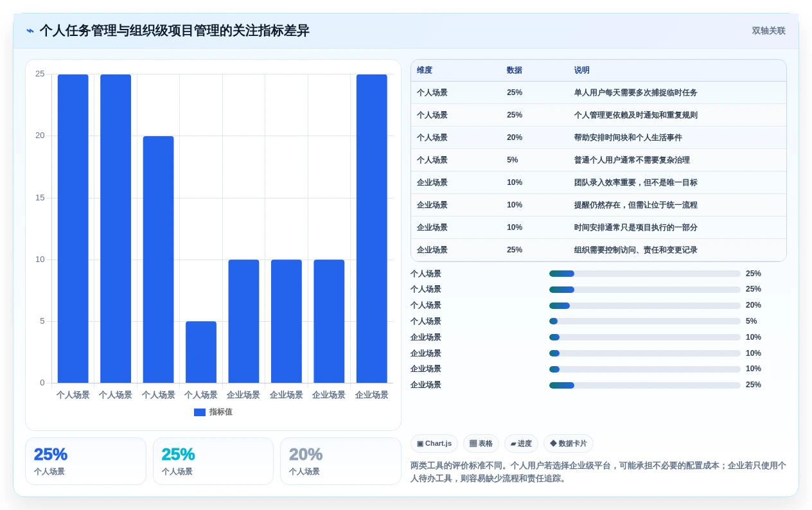Click 个人场景 in the 单人用户每天需要多次捕捉临时任务 row
This screenshot has width=812, height=510.
pos(432,92)
